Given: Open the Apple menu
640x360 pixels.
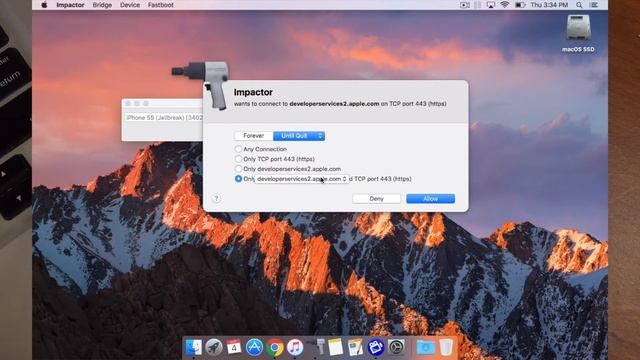Looking at the screenshot, I should coord(44,5).
